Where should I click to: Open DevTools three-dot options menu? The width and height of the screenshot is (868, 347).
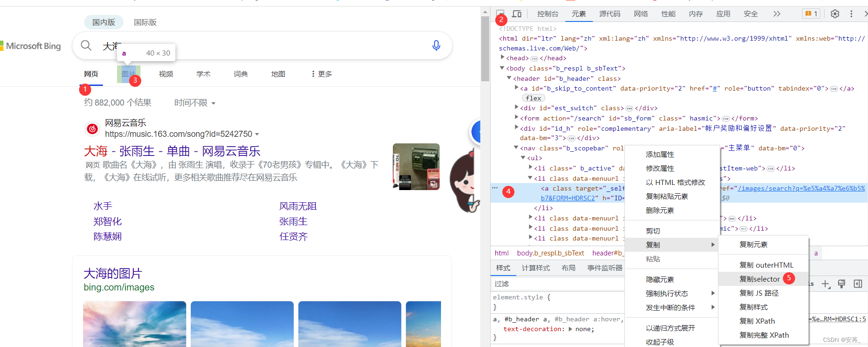(x=851, y=14)
